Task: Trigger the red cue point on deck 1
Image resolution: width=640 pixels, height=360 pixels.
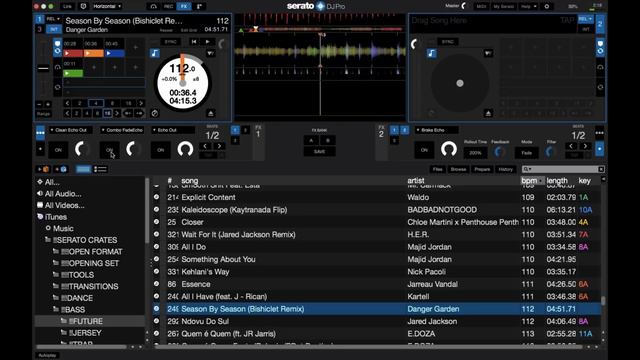Action: pos(73,53)
